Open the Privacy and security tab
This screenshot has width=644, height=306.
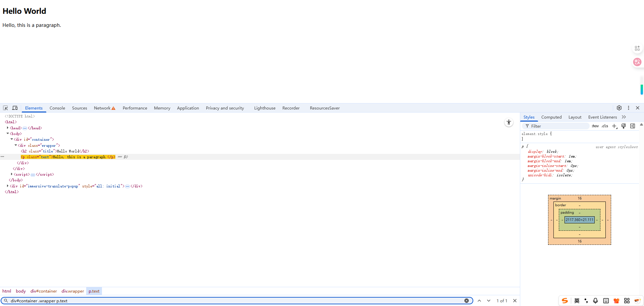click(x=225, y=108)
